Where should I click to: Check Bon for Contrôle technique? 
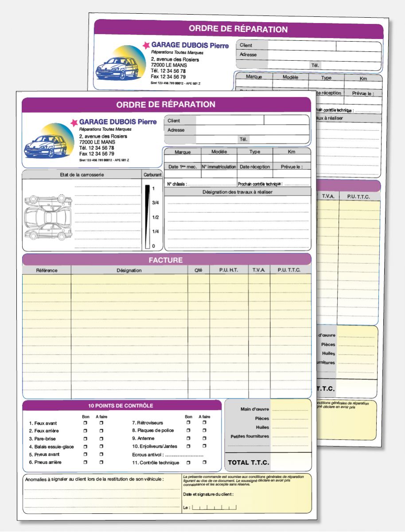[x=188, y=462]
